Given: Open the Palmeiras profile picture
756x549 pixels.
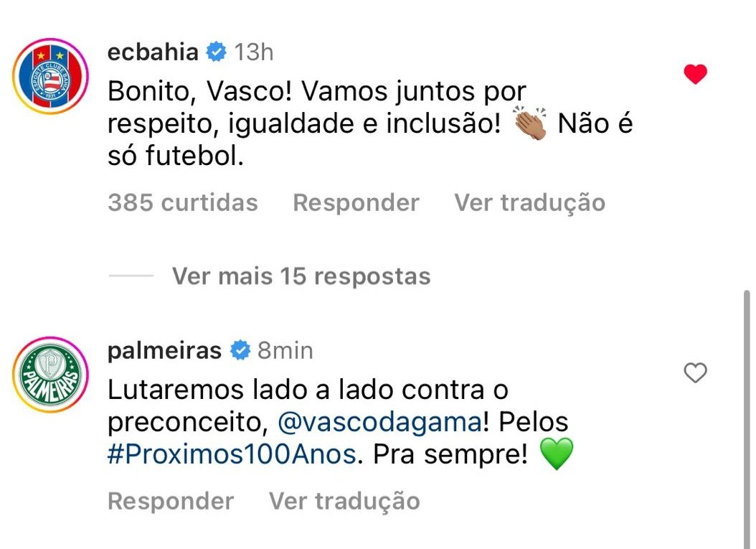Looking at the screenshot, I should pyautogui.click(x=51, y=376).
